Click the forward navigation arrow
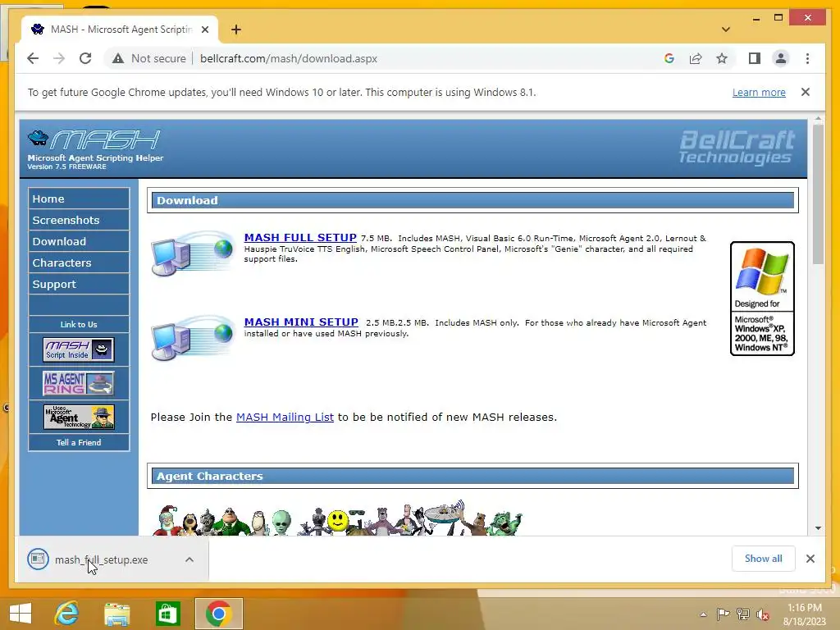Viewport: 840px width, 630px height. (x=59, y=58)
